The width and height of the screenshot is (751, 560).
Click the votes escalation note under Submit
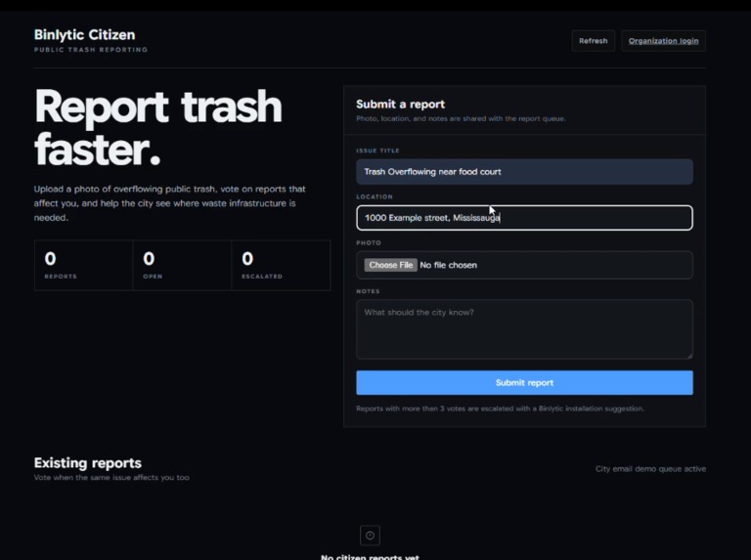click(500, 409)
